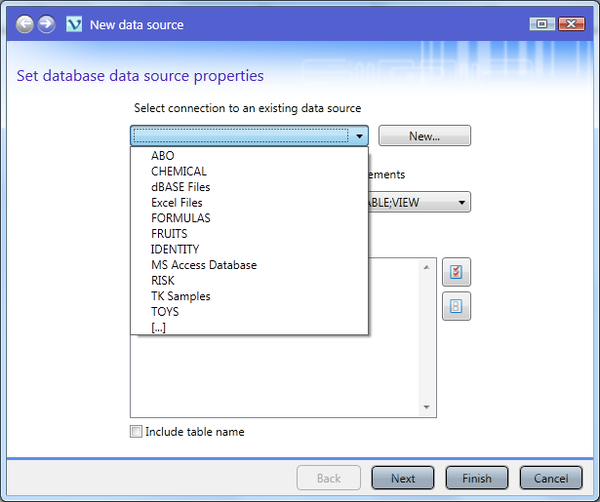Select CHEMICAL data source

tap(178, 171)
